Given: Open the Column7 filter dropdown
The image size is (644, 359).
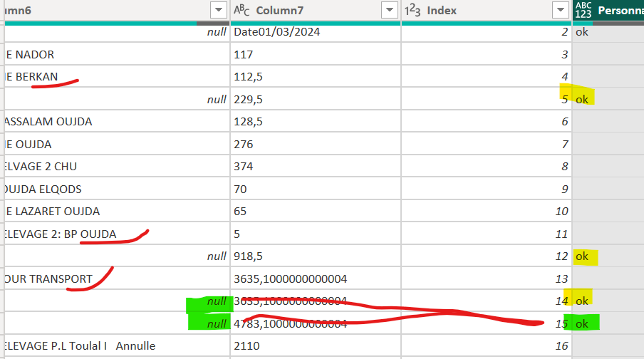Looking at the screenshot, I should coord(390,10).
